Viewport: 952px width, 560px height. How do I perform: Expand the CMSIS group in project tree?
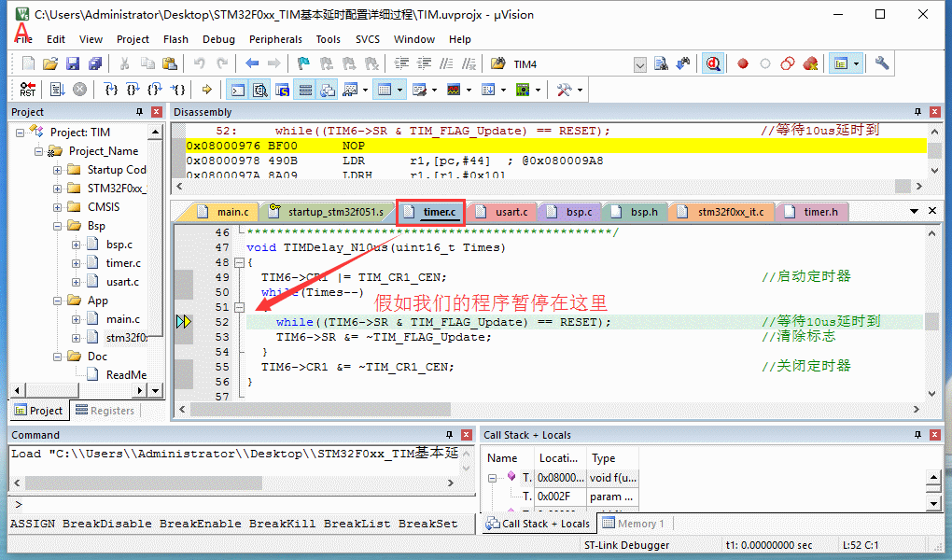click(57, 207)
